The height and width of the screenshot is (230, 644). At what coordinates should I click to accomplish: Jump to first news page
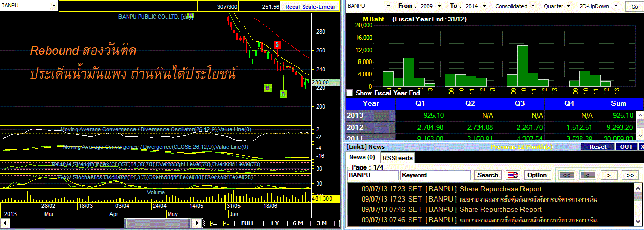pyautogui.click(x=567, y=175)
